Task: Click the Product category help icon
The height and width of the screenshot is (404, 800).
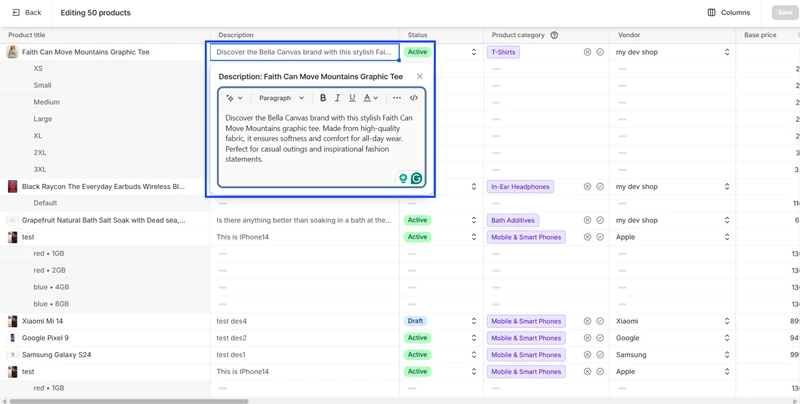Action: 554,35
